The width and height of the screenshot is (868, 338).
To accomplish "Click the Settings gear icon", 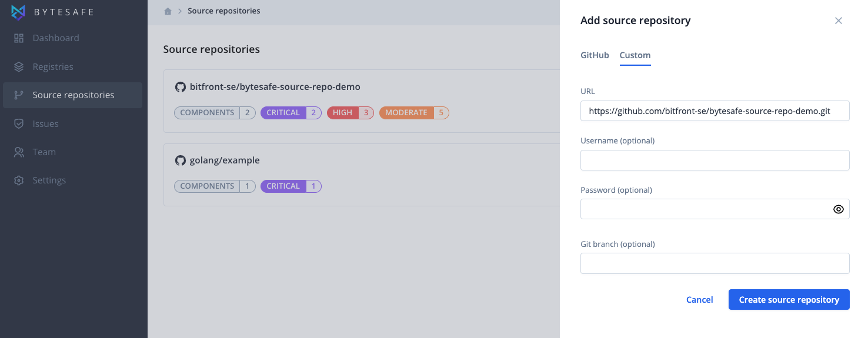I will pyautogui.click(x=19, y=180).
